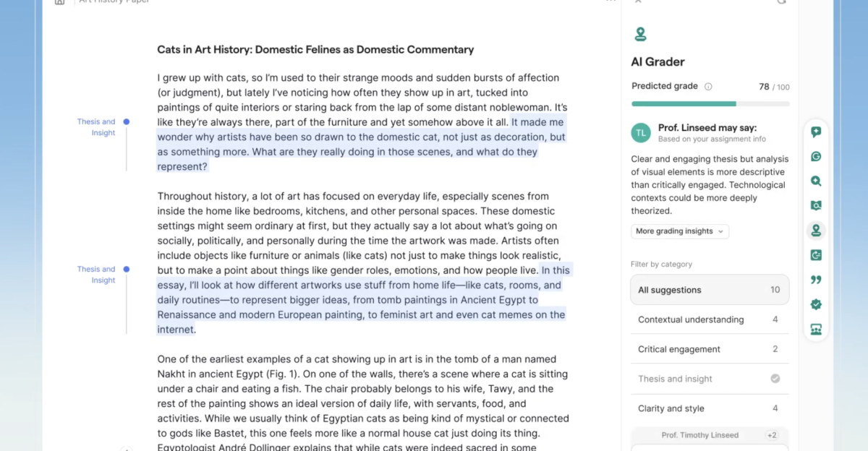Open the Art History Paper title tab

[114, 2]
